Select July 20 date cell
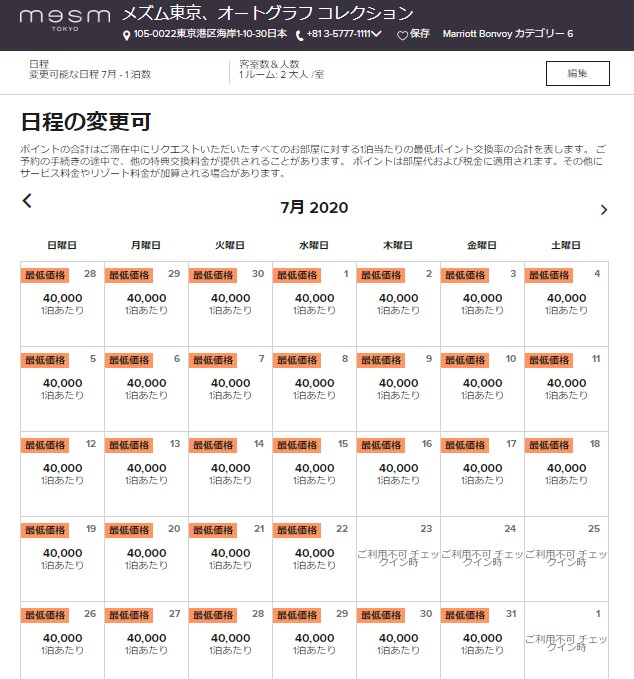634x679 pixels. [x=146, y=559]
